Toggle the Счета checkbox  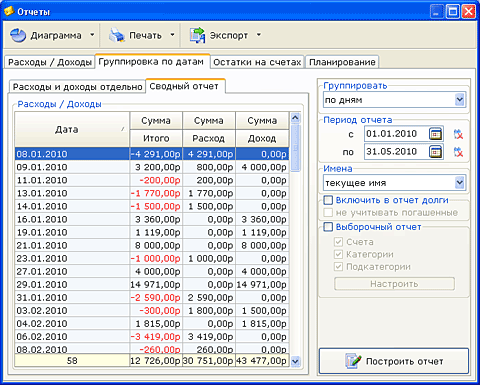338,242
